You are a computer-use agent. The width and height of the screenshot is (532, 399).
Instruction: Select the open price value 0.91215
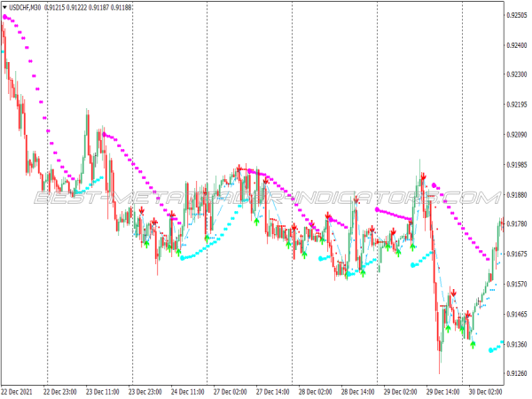pos(55,7)
